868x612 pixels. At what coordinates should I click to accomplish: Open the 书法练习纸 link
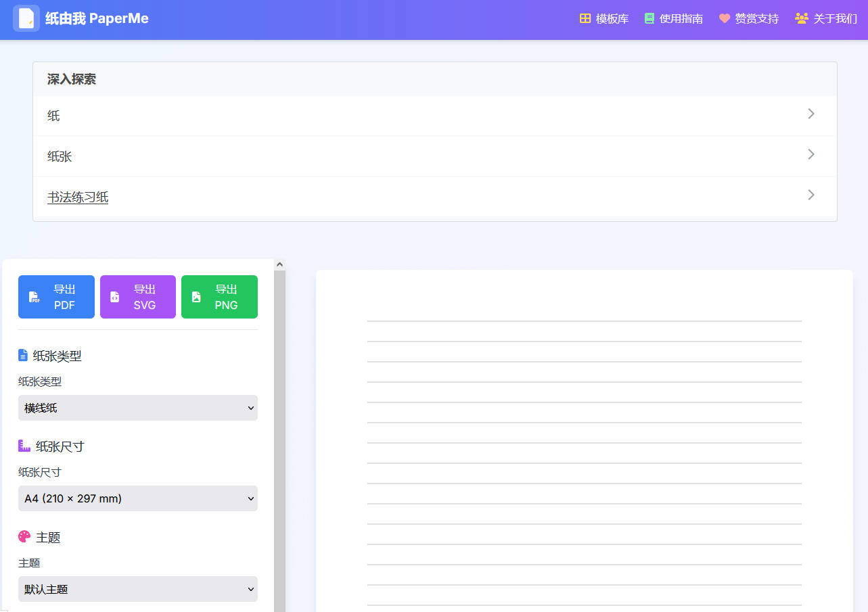[x=78, y=197]
